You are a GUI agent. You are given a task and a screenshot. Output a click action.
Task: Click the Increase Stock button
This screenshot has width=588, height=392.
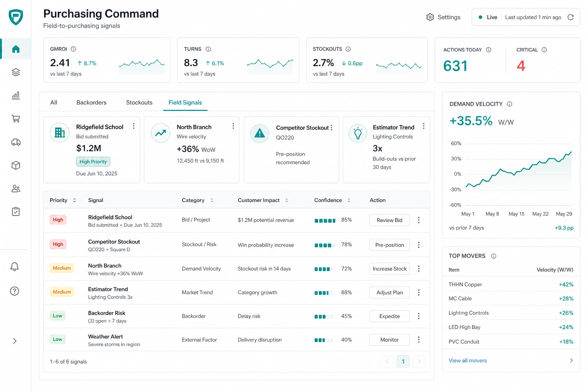[389, 269]
